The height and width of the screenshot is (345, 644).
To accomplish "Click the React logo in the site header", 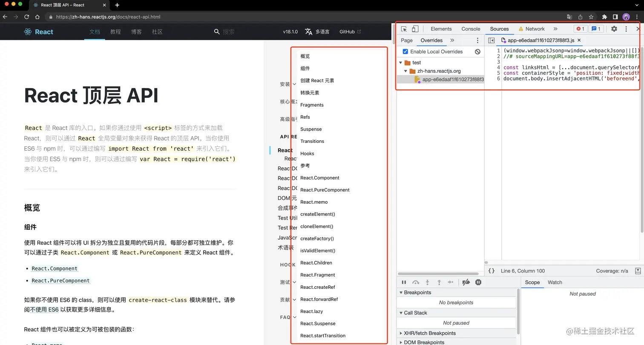I will [39, 32].
